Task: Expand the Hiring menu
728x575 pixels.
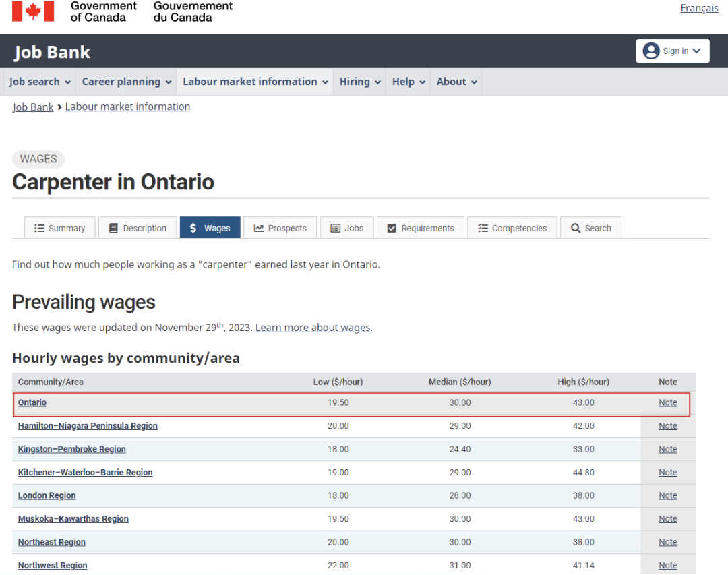Action: tap(359, 82)
